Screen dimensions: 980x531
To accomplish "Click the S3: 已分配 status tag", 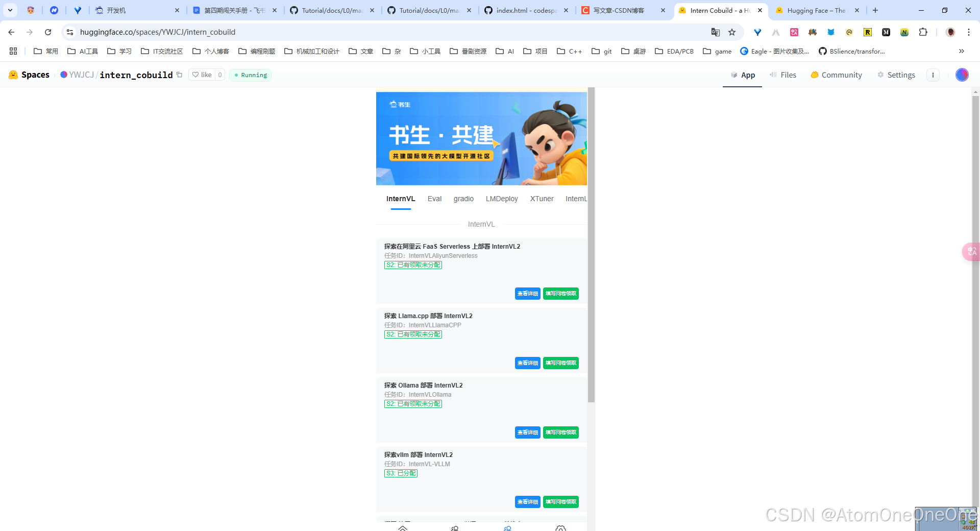I will (x=401, y=473).
